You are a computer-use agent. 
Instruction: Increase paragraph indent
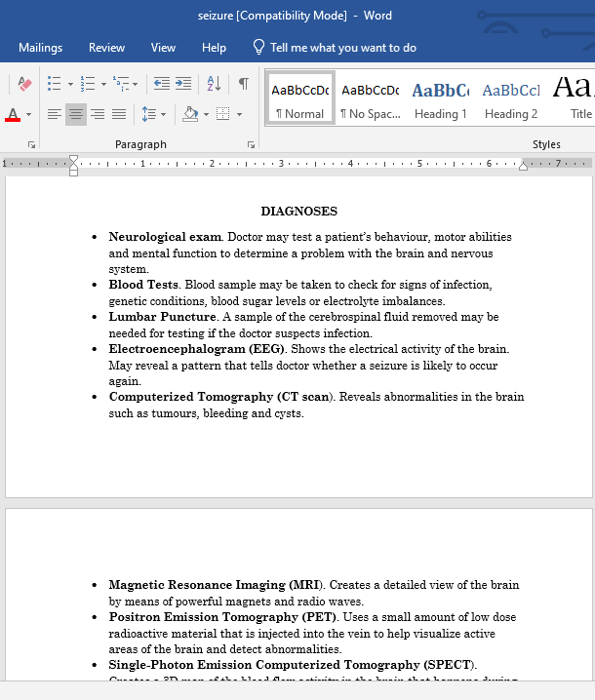coord(183,84)
